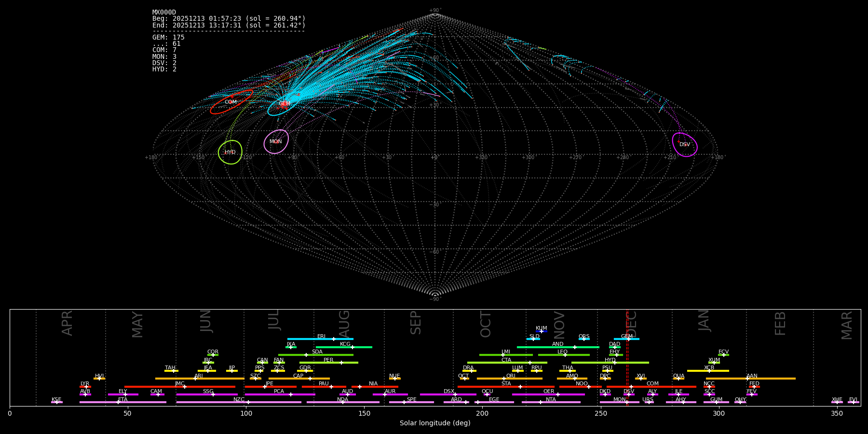The width and height of the screenshot is (868, 434).
Task: Select the green HYD radiant circle
Action: click(230, 152)
